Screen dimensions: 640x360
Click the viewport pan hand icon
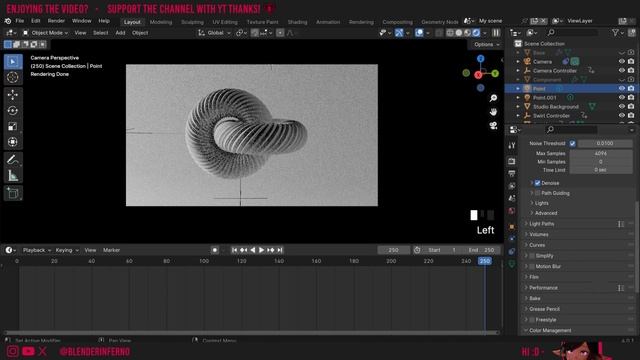(493, 112)
